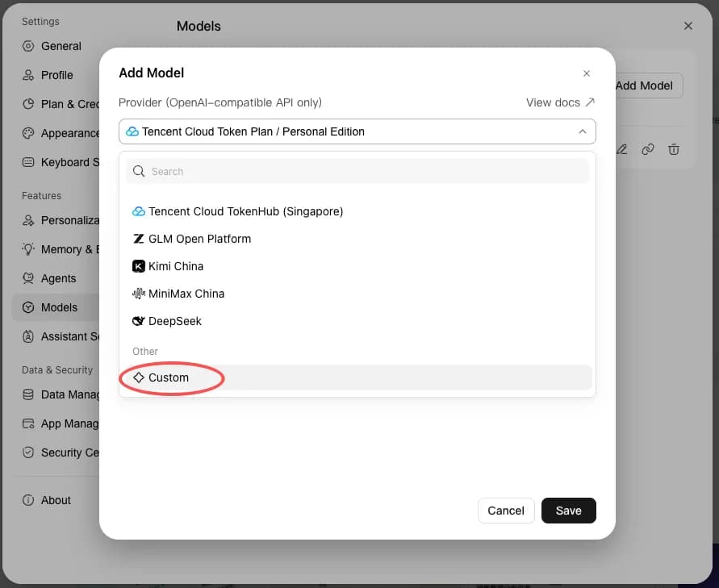
Task: Open General settings
Action: pyautogui.click(x=55, y=46)
